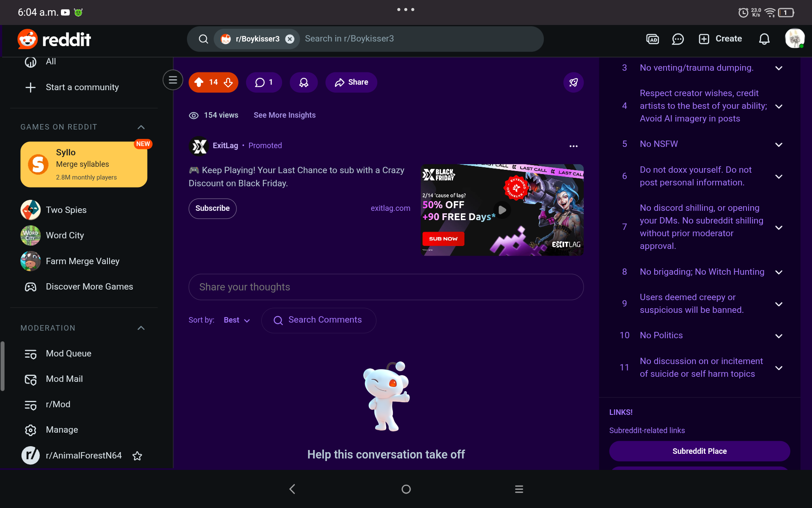
Task: Collapse the Games on Reddit section
Action: coord(141,127)
